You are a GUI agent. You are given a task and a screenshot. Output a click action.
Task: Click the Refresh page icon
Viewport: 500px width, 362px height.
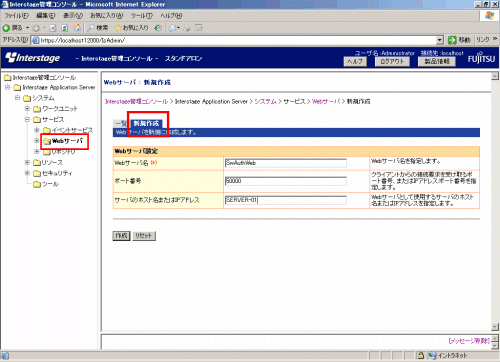pos(65,28)
